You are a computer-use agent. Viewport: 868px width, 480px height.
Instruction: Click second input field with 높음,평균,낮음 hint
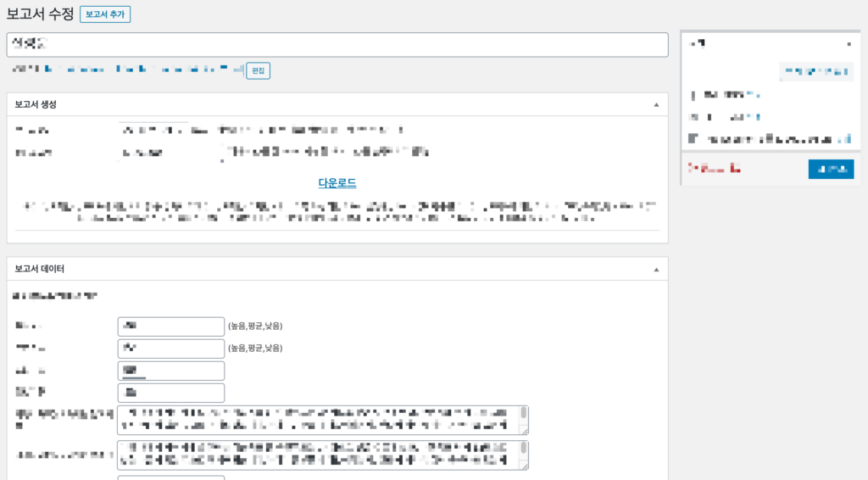pyautogui.click(x=170, y=349)
